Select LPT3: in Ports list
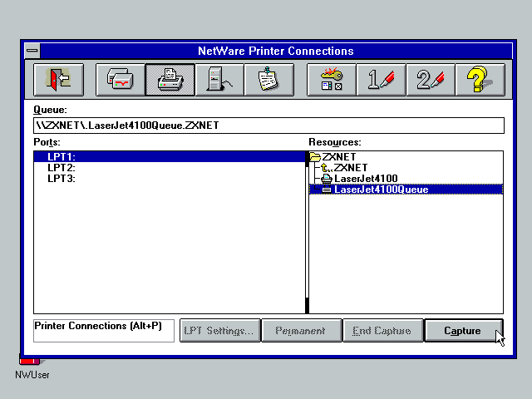The image size is (532, 399). [170, 179]
